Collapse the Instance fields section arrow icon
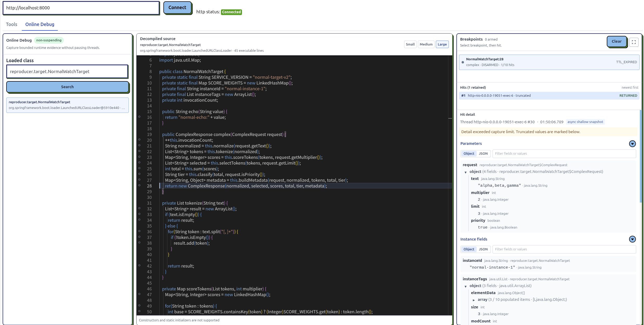The image size is (644, 325). pos(632,239)
